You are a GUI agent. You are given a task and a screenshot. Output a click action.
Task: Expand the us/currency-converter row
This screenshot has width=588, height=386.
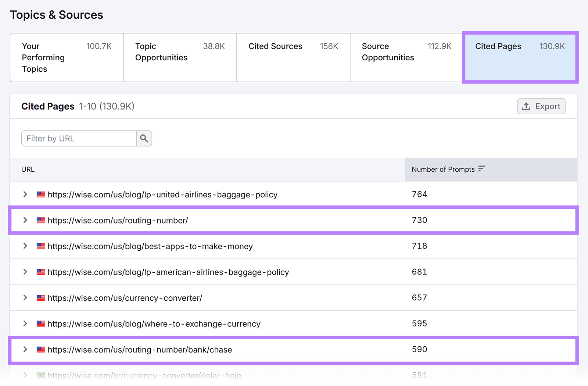point(25,298)
